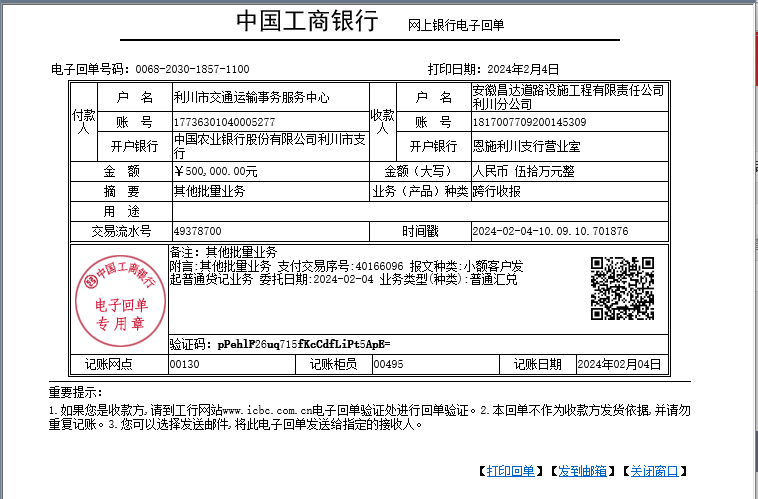The height and width of the screenshot is (499, 758).
Task: Click the 打印回单 link to print receipt
Action: click(x=511, y=471)
